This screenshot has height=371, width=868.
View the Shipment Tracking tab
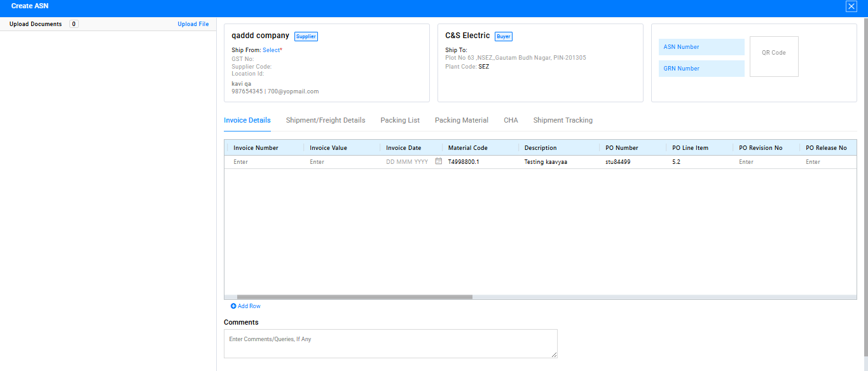click(562, 120)
